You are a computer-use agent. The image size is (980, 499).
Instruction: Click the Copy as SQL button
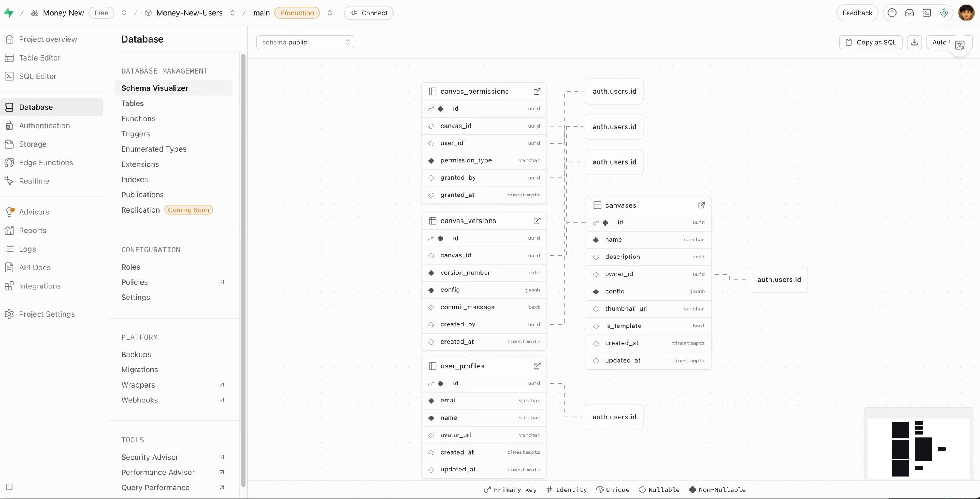point(871,42)
